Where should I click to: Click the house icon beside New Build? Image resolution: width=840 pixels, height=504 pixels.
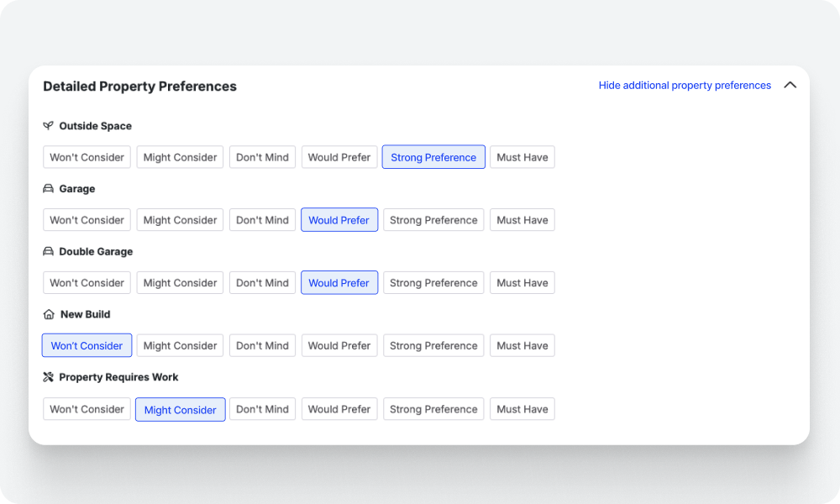coord(49,314)
